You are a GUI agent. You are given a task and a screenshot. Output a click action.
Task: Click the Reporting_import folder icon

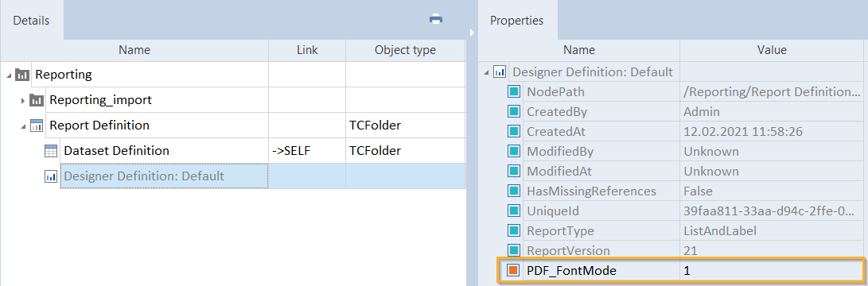[x=37, y=100]
